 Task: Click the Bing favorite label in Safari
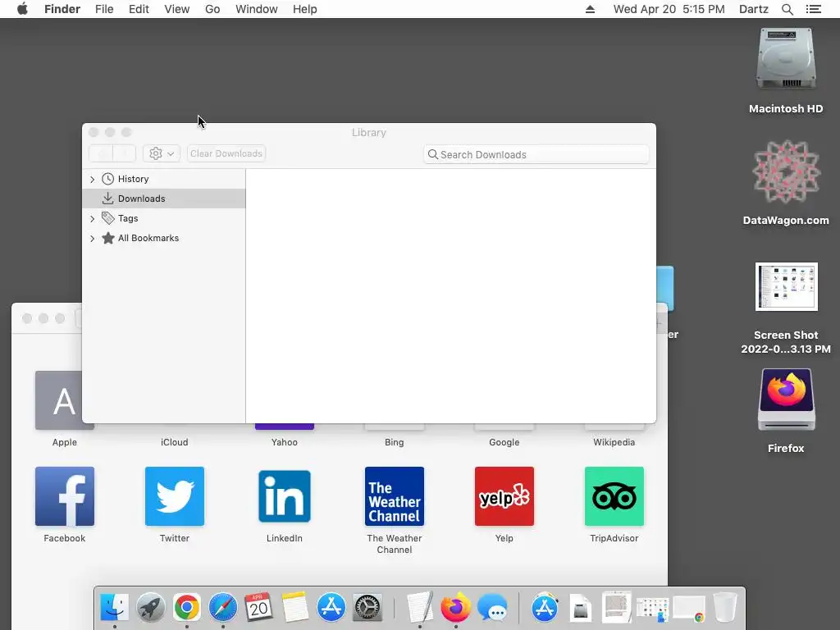click(395, 442)
